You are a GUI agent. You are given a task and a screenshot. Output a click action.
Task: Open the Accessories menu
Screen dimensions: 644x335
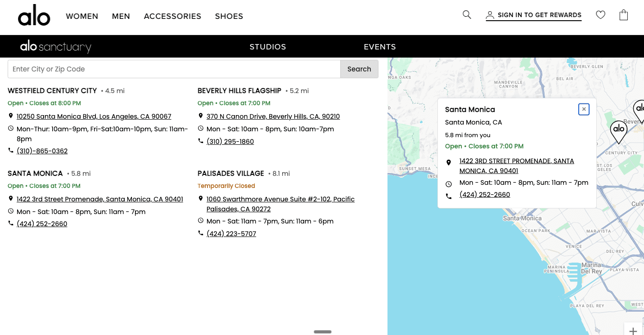tap(172, 16)
